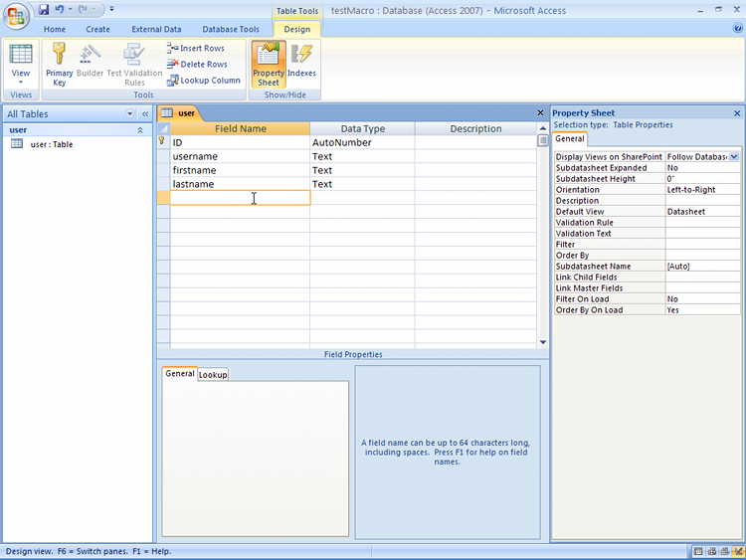Edit the Description property in Property Sheet
Image resolution: width=746 pixels, height=560 pixels.
click(702, 200)
